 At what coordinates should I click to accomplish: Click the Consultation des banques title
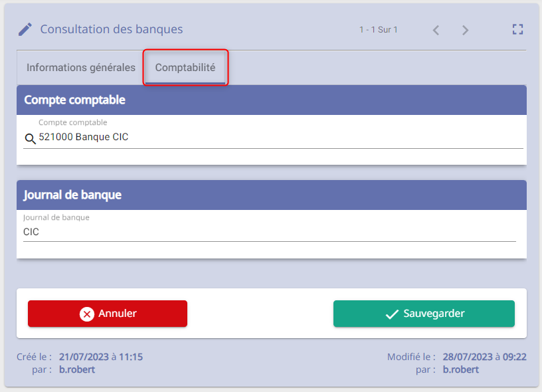tap(112, 29)
